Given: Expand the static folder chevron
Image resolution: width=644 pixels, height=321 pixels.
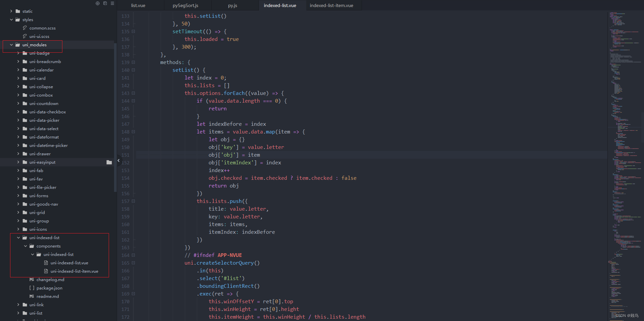Looking at the screenshot, I should click(11, 11).
